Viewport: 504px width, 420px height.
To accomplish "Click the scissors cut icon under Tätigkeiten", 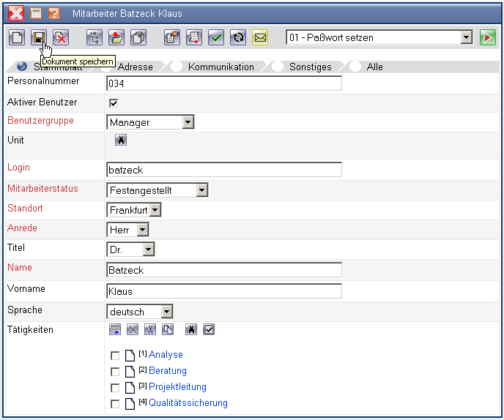I will point(150,330).
